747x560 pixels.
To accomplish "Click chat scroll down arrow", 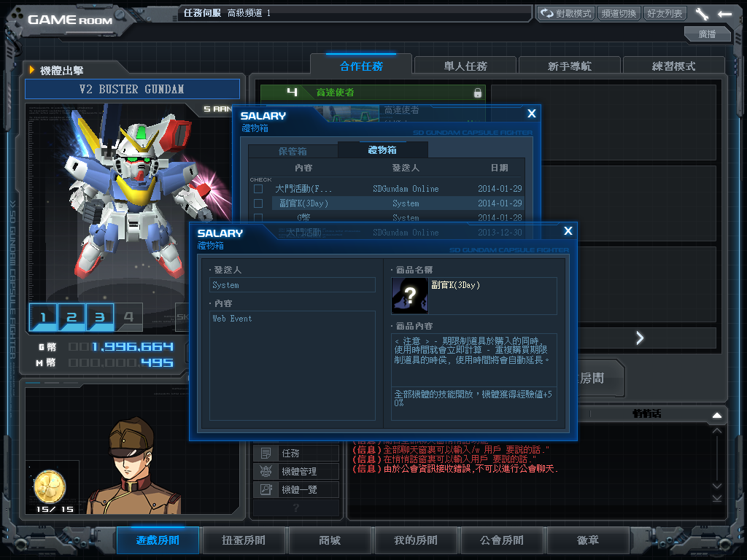I will [x=716, y=486].
